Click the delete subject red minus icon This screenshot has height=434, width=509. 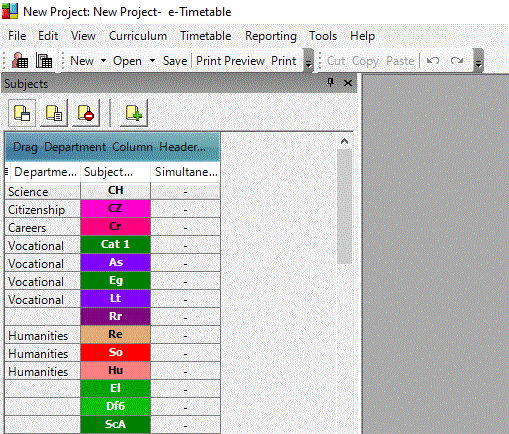point(86,113)
